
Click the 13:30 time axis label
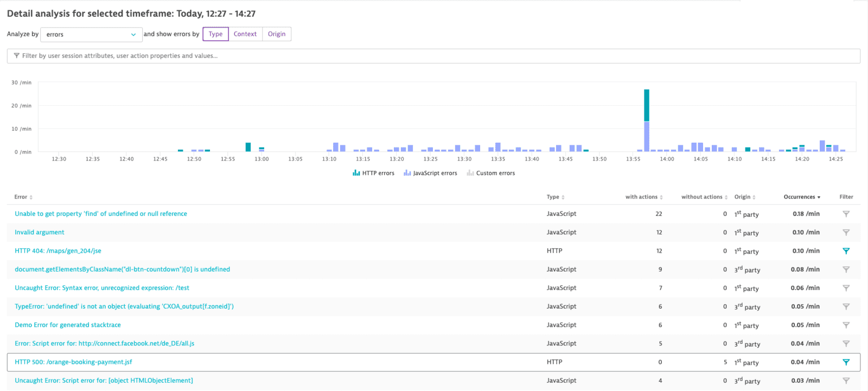coord(464,159)
